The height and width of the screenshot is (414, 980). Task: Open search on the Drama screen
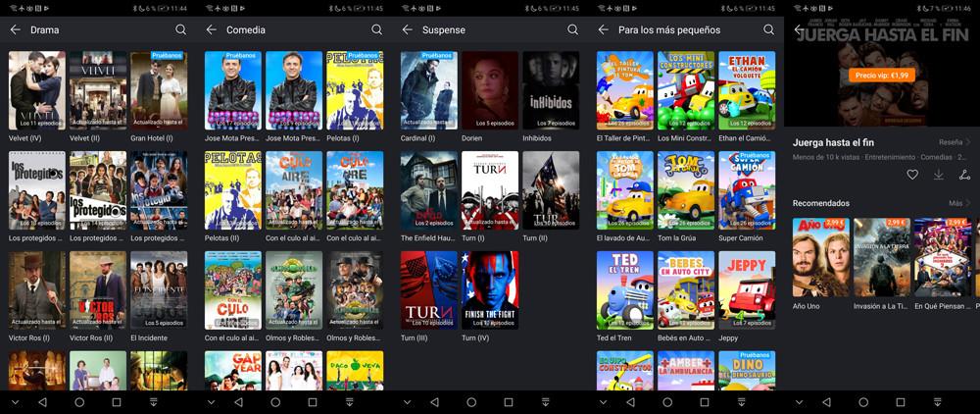[x=180, y=30]
